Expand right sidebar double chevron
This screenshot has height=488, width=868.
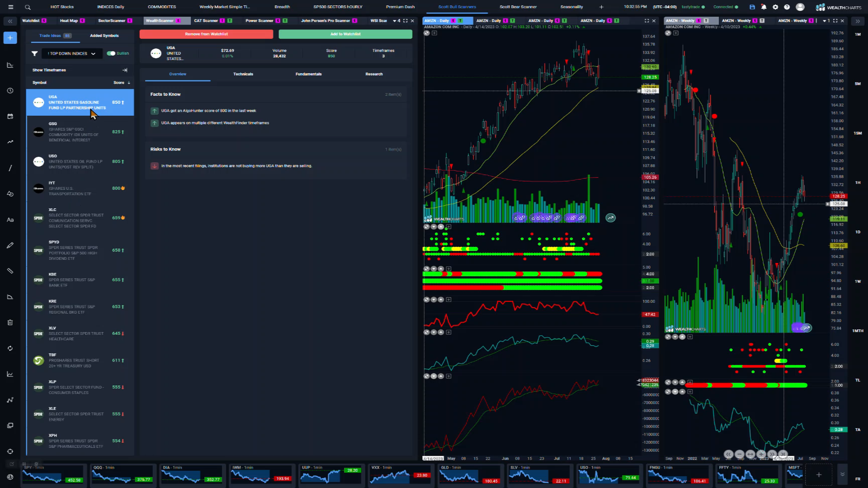click(x=858, y=21)
